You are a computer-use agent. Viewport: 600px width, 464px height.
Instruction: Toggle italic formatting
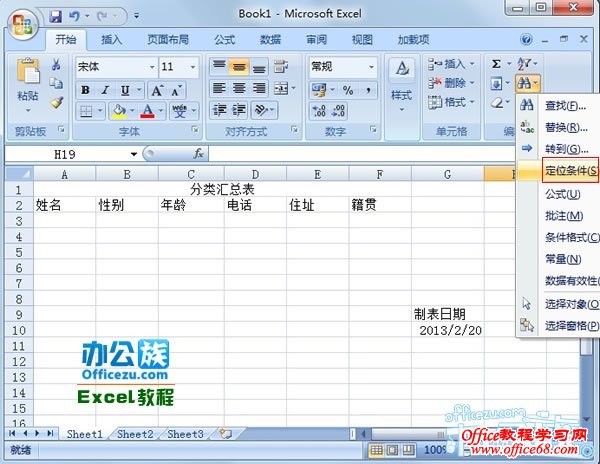point(105,91)
